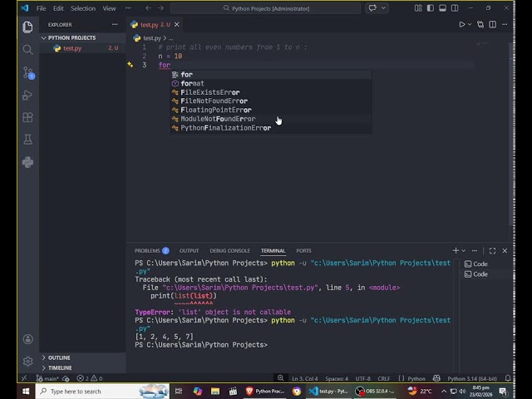Image resolution: width=532 pixels, height=399 pixels.
Task: Select the 'format' autocomplete suggestion
Action: click(271, 83)
